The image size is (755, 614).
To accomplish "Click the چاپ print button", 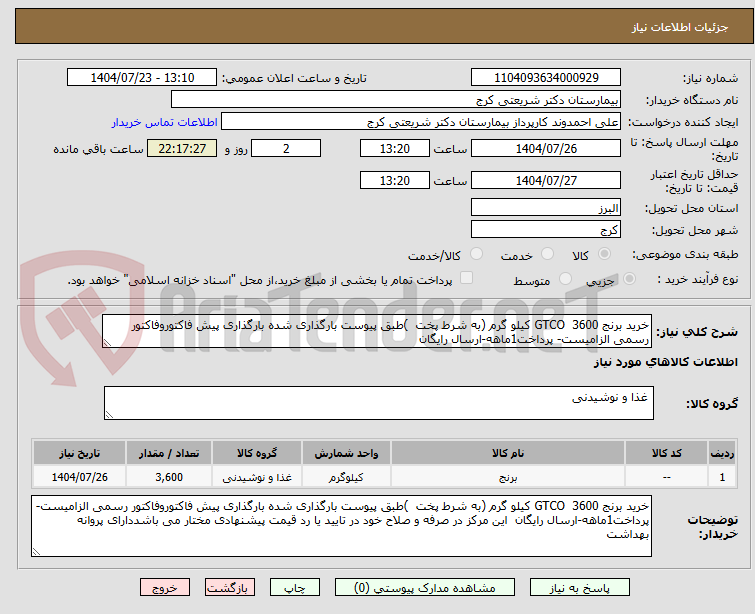I will [x=295, y=588].
